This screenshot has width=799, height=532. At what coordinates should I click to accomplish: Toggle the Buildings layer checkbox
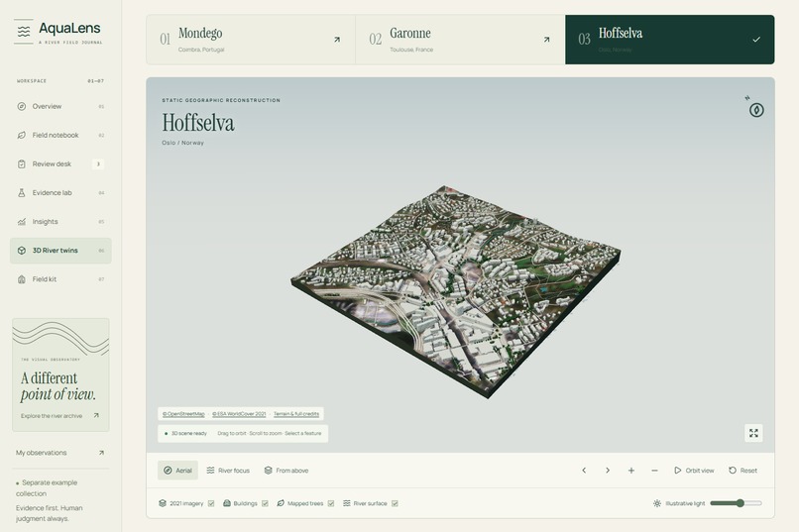[x=265, y=503]
